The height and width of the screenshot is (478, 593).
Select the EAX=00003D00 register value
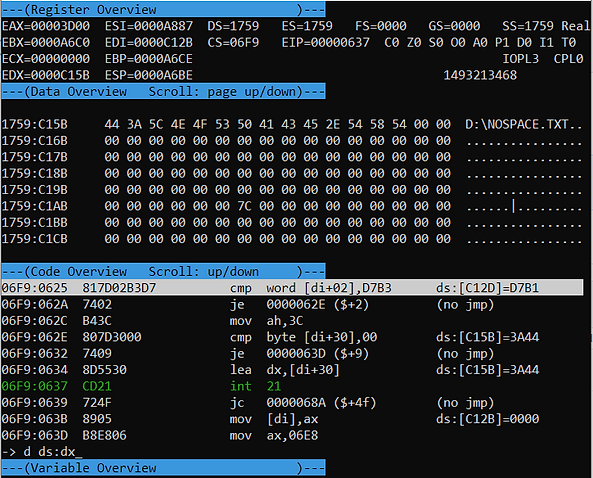tap(46, 26)
